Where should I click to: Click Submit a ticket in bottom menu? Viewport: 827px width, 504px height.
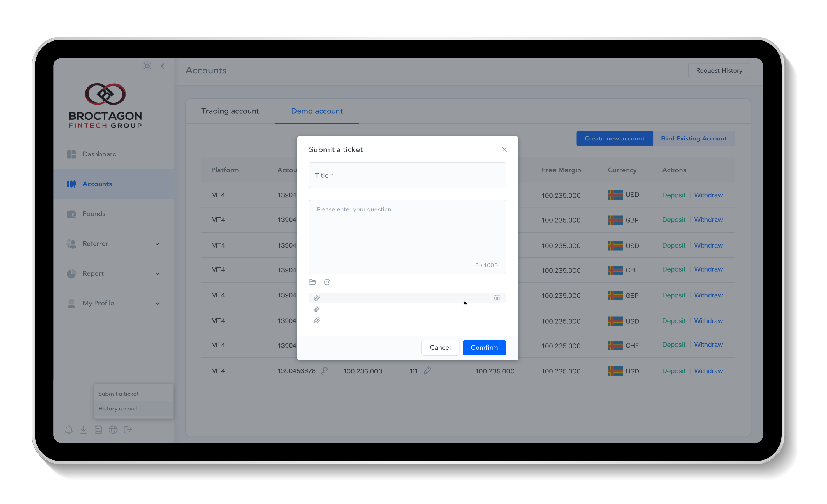pyautogui.click(x=118, y=393)
